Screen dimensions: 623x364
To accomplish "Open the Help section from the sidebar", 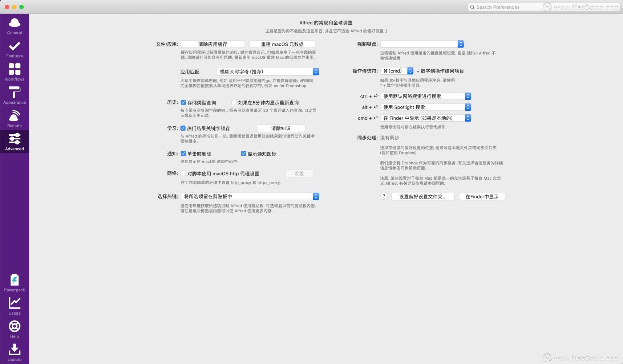I will (x=14, y=330).
